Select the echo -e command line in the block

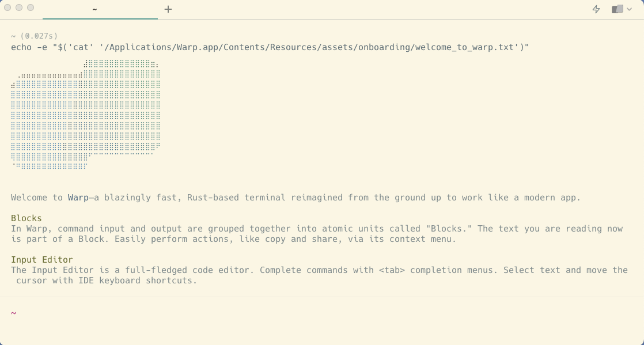(270, 47)
